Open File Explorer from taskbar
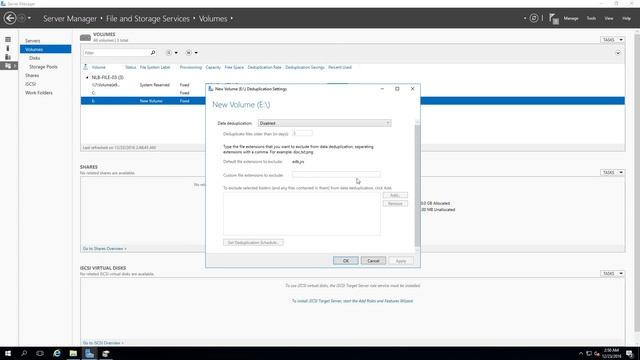 click(x=73, y=353)
